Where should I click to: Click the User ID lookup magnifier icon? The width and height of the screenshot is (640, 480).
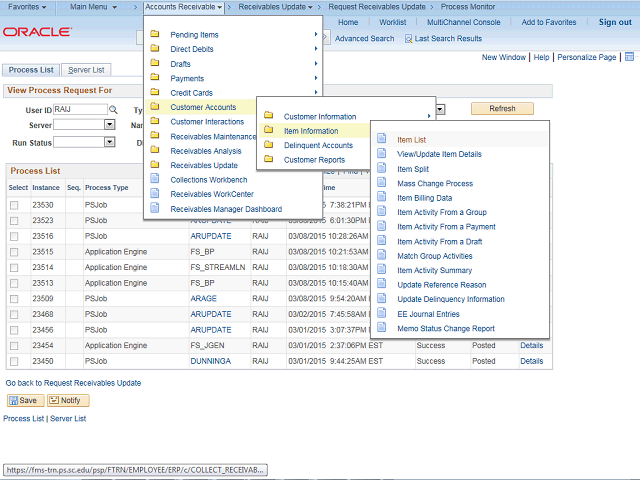[113, 109]
